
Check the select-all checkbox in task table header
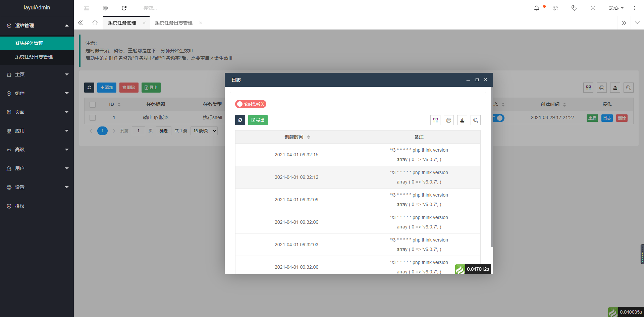(93, 105)
